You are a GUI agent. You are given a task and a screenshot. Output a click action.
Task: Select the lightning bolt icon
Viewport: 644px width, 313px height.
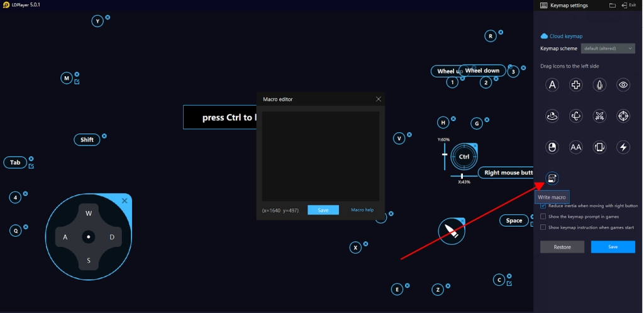(623, 147)
